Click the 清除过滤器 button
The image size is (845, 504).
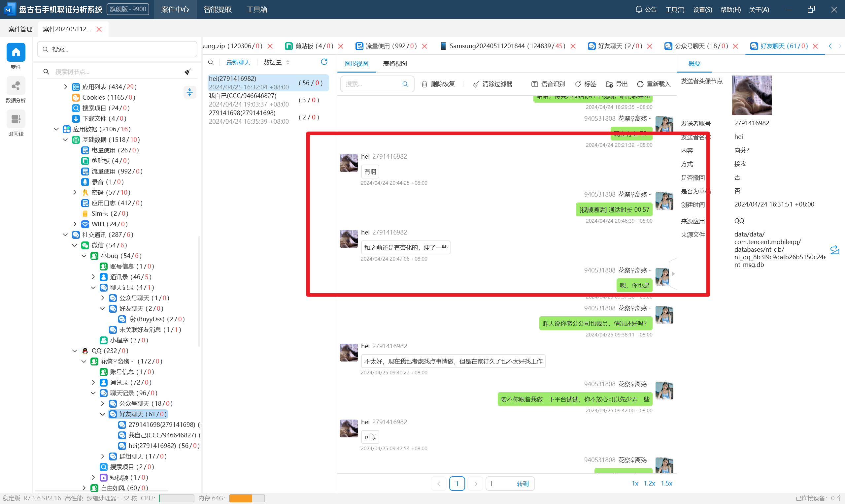tap(492, 84)
